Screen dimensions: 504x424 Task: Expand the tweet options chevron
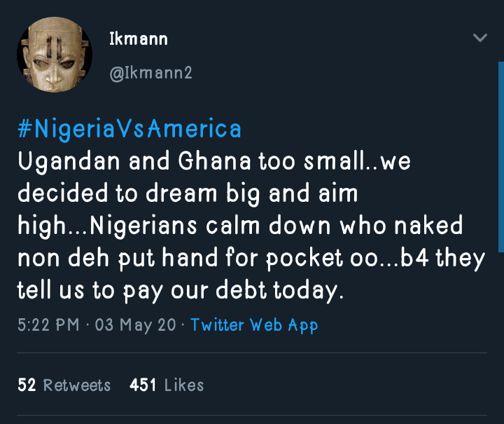480,38
